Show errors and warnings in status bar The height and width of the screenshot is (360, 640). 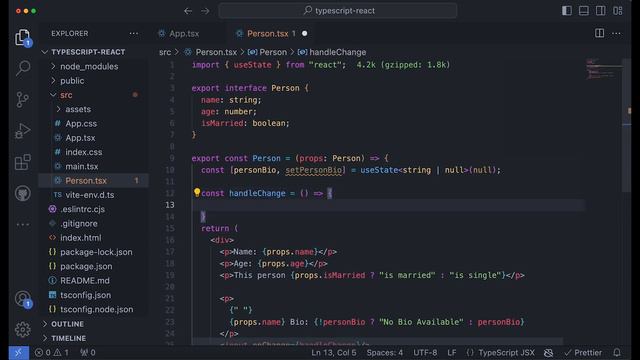(52, 353)
